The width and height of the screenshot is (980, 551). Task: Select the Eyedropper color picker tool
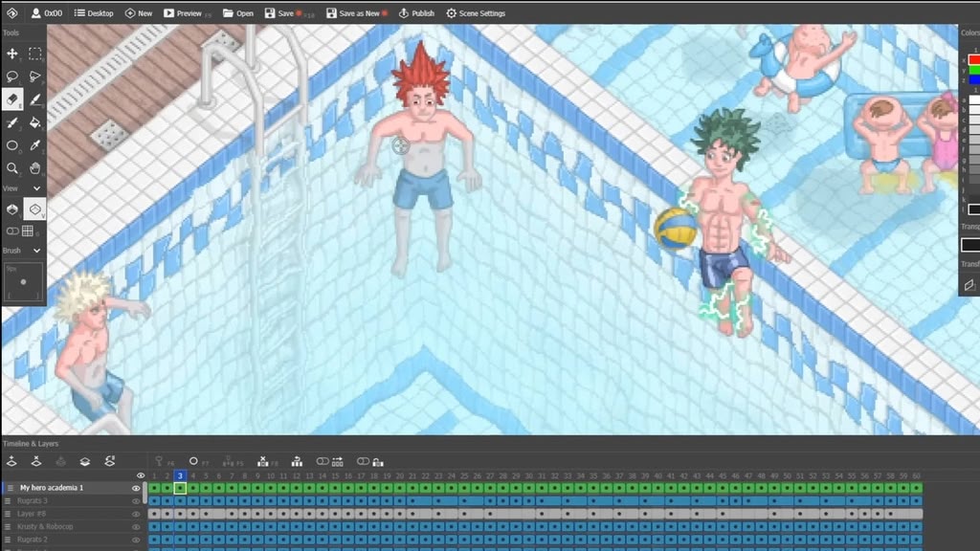pyautogui.click(x=35, y=145)
